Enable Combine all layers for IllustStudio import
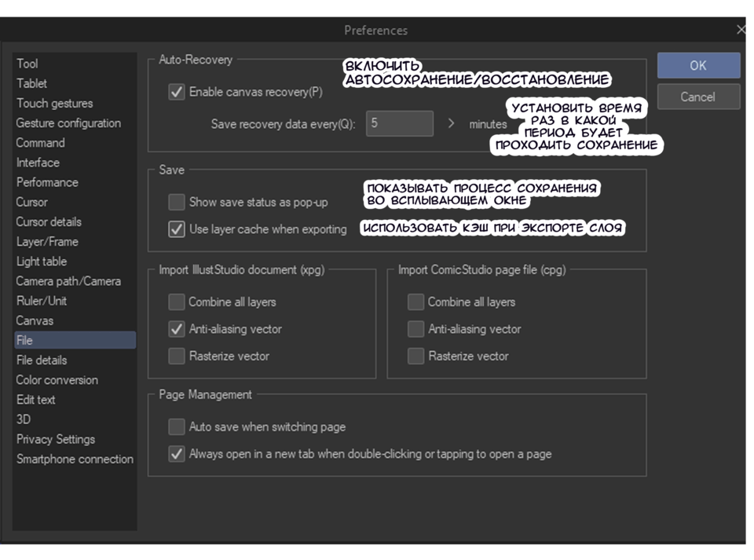754x560 pixels. [177, 302]
